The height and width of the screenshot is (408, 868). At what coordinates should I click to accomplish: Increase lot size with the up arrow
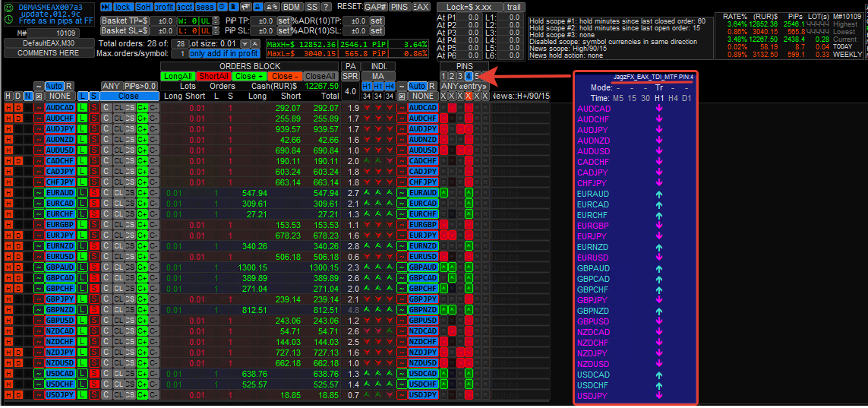(x=254, y=44)
